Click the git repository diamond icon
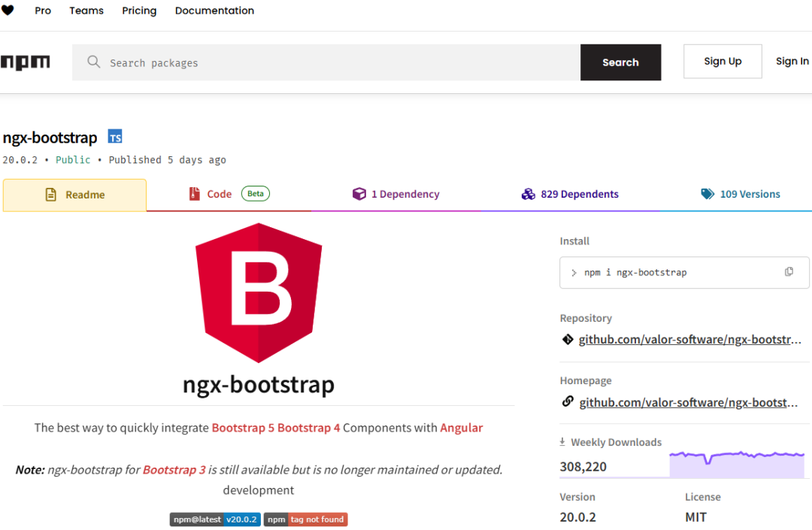This screenshot has width=812, height=530. click(x=568, y=340)
